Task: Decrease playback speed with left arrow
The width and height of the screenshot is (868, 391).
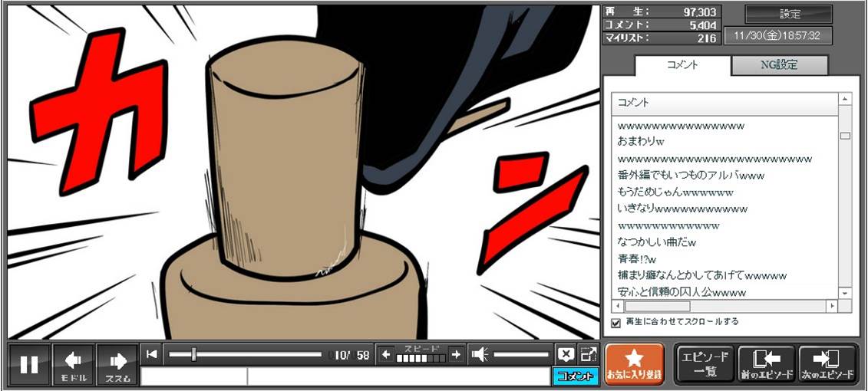Action: coord(386,354)
